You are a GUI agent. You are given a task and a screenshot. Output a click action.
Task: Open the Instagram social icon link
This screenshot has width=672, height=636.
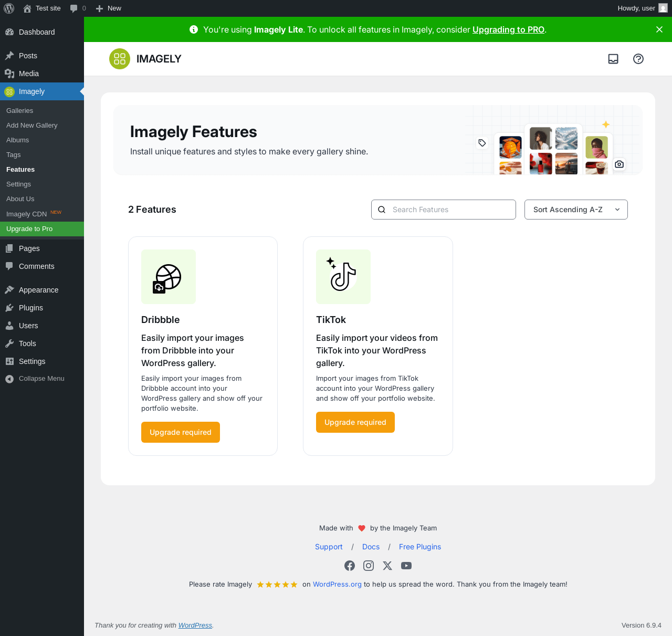tap(369, 566)
